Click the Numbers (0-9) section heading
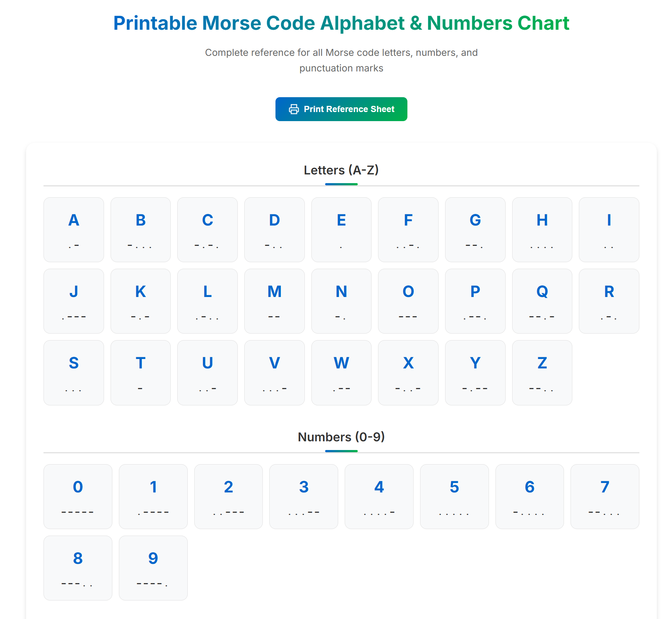The image size is (672, 619). (x=341, y=437)
